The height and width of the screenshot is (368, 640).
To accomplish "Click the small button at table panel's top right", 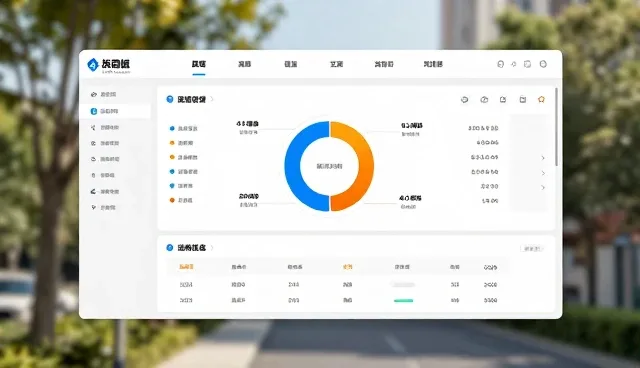I will tap(532, 248).
